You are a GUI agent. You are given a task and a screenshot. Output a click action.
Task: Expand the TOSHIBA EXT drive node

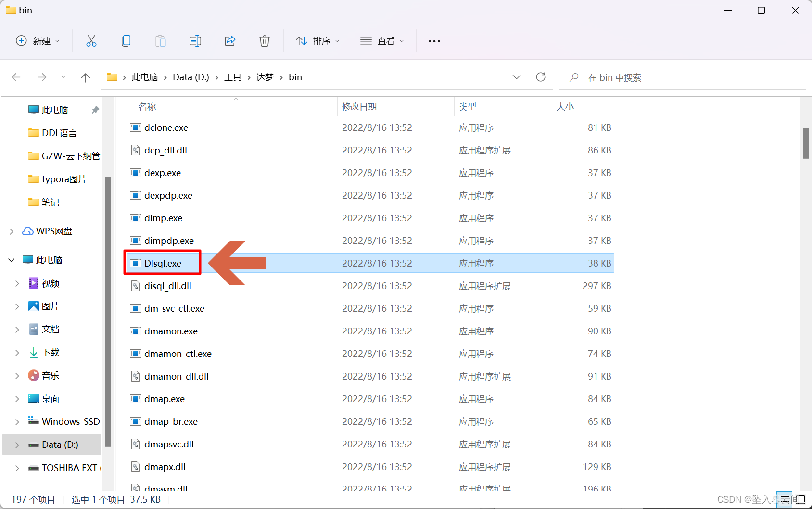tap(17, 468)
